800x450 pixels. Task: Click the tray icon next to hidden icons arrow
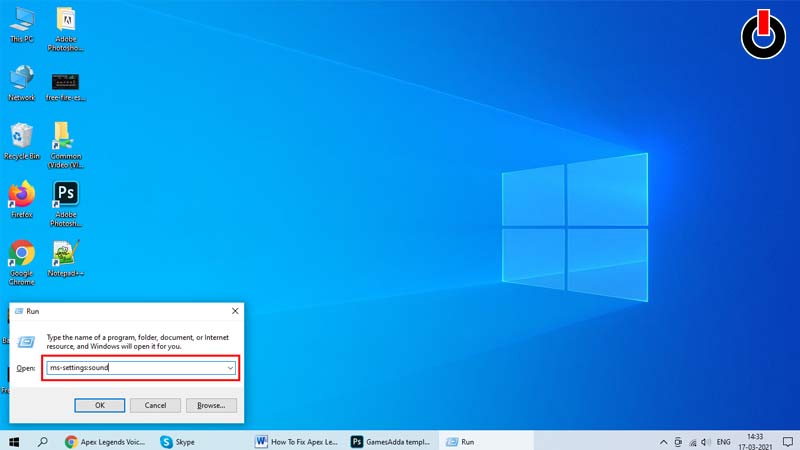(x=678, y=442)
